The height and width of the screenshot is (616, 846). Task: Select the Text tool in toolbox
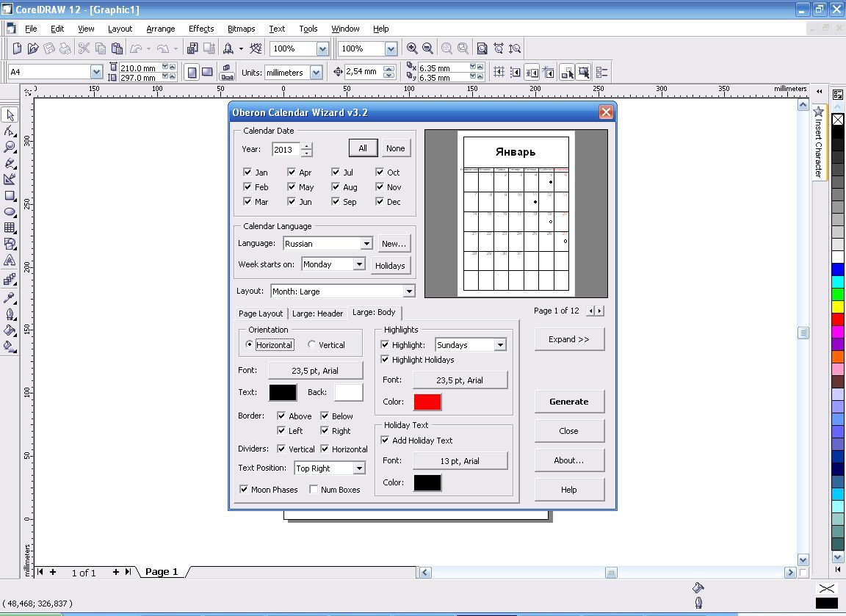click(x=10, y=260)
